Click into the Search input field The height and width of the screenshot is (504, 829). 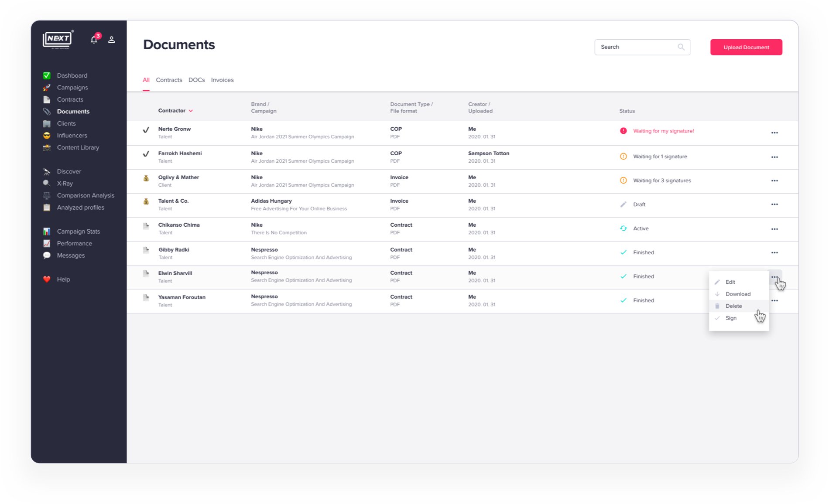pyautogui.click(x=635, y=47)
